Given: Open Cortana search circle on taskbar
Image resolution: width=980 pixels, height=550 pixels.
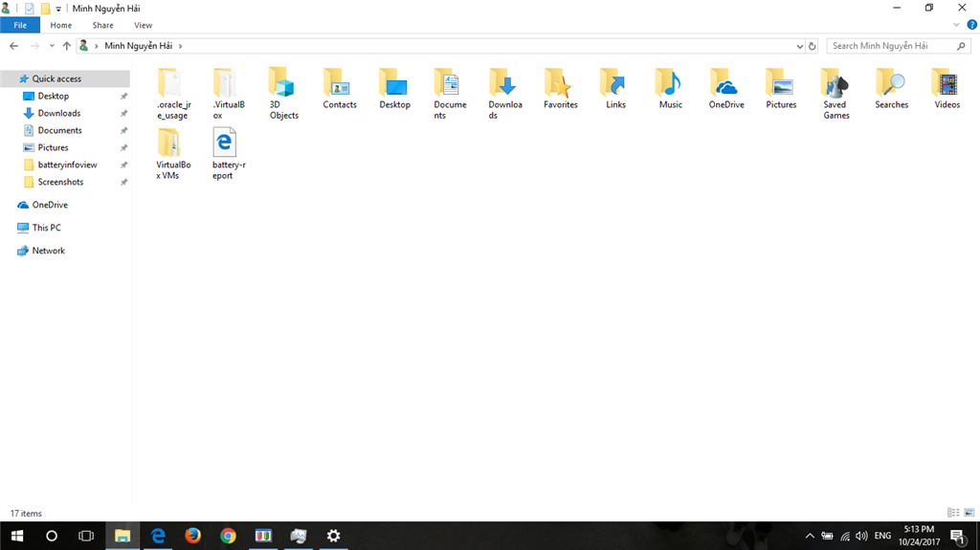Looking at the screenshot, I should coord(52,536).
